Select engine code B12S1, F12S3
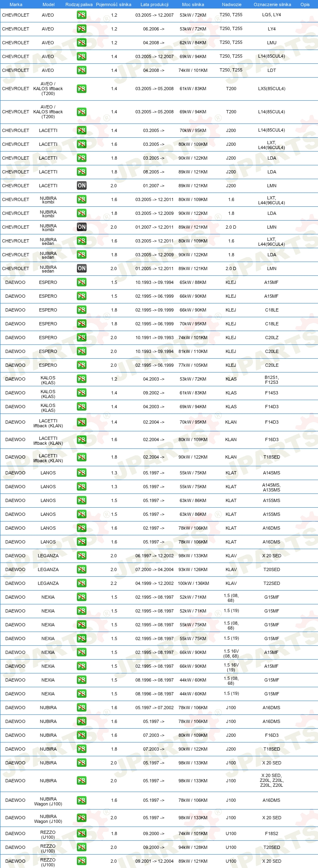Screen dimensions: 318x868 (272, 380)
